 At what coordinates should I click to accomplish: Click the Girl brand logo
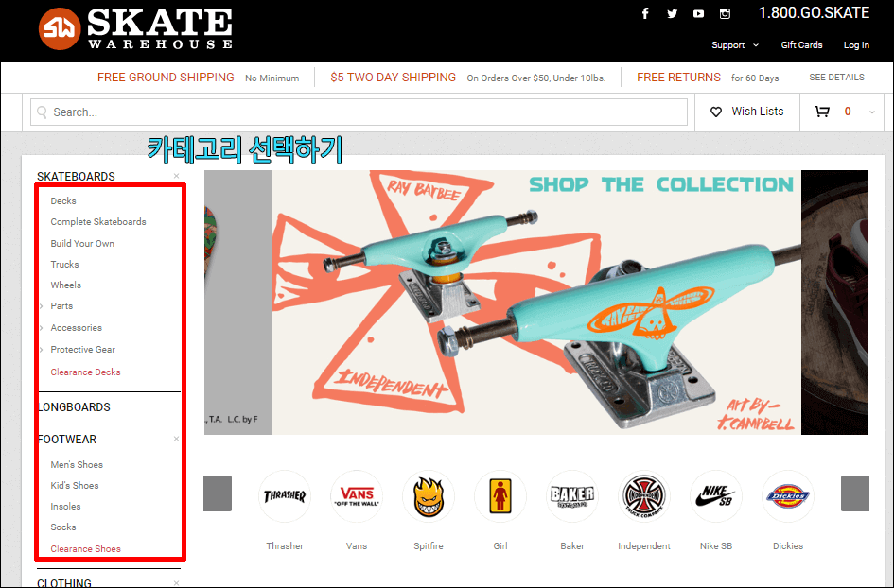[500, 496]
